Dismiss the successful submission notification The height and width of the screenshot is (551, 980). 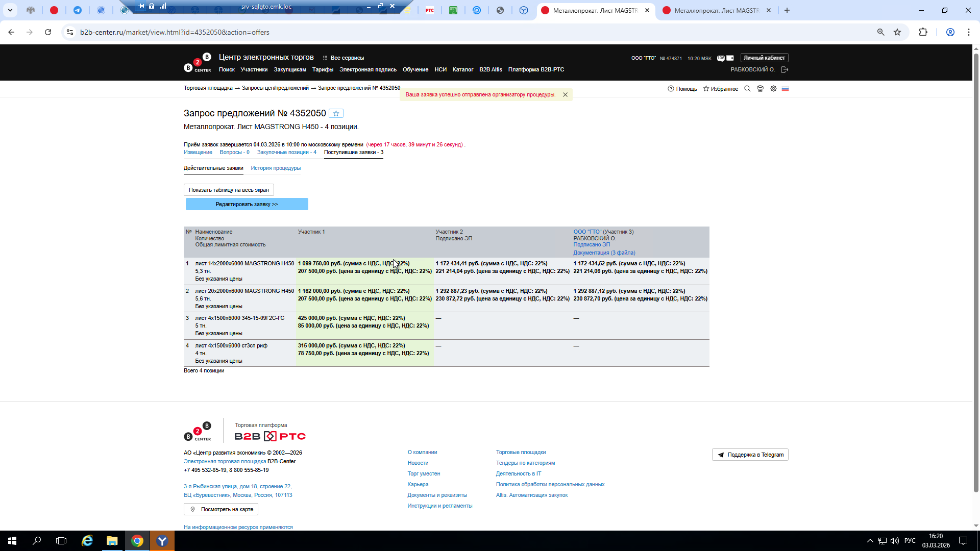tap(565, 95)
